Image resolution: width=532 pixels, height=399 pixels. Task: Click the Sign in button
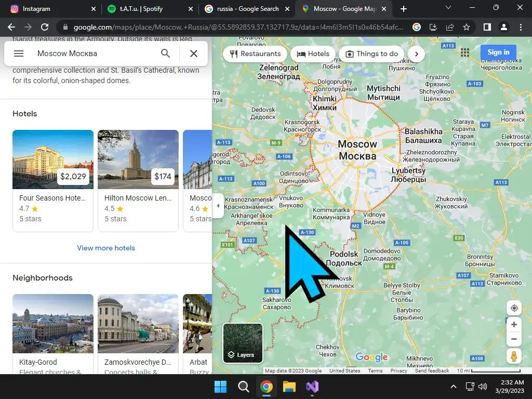tap(498, 52)
